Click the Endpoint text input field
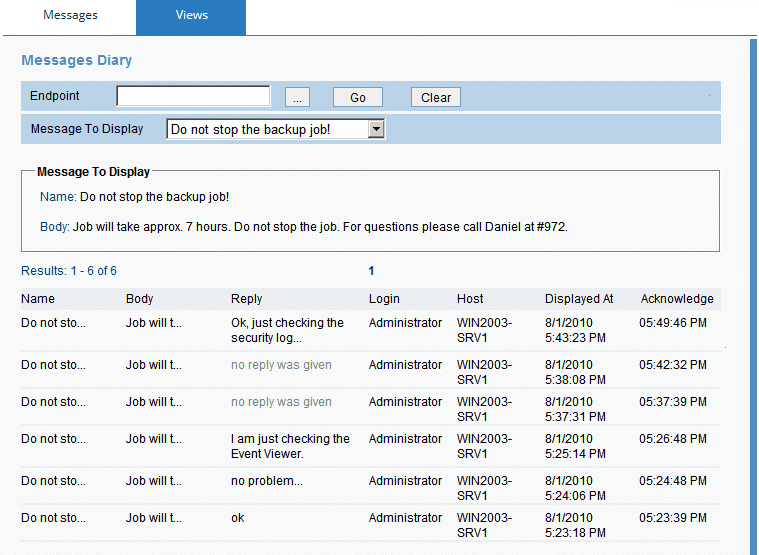The height and width of the screenshot is (555, 759). (193, 97)
